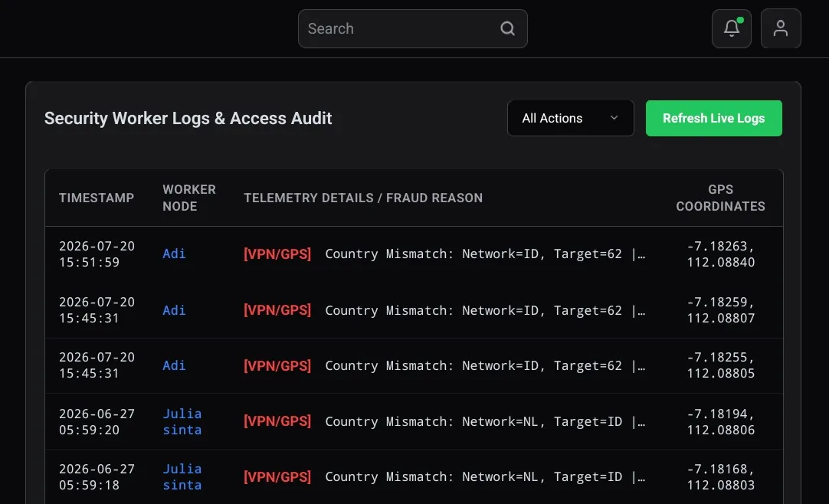Click GPS coordinates -7.18168, 112.08803
This screenshot has width=829, height=504.
[x=720, y=477]
